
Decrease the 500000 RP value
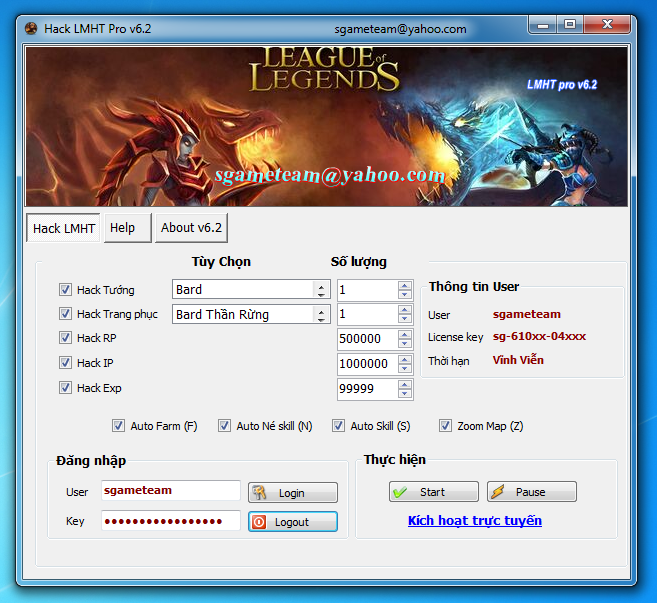click(x=405, y=343)
